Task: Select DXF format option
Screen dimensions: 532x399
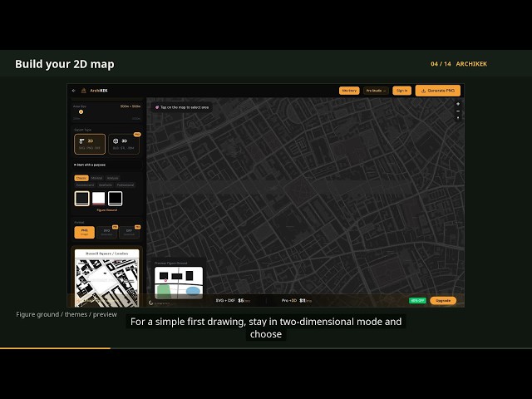Action: click(x=130, y=233)
